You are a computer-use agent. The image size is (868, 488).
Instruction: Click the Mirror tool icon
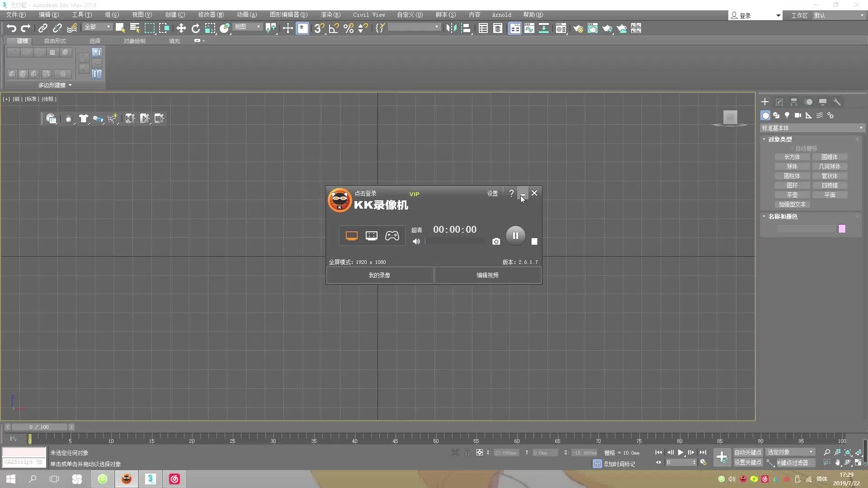[451, 28]
